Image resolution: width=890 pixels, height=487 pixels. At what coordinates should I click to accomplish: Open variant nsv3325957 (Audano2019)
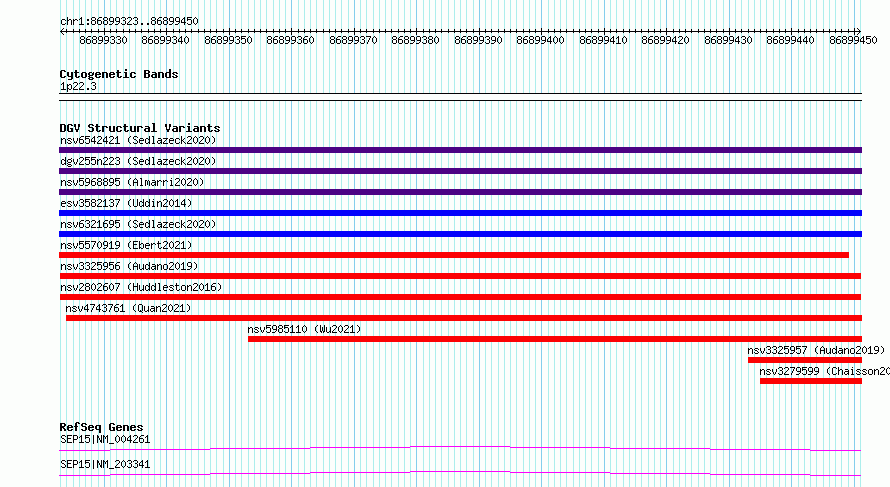(x=816, y=350)
